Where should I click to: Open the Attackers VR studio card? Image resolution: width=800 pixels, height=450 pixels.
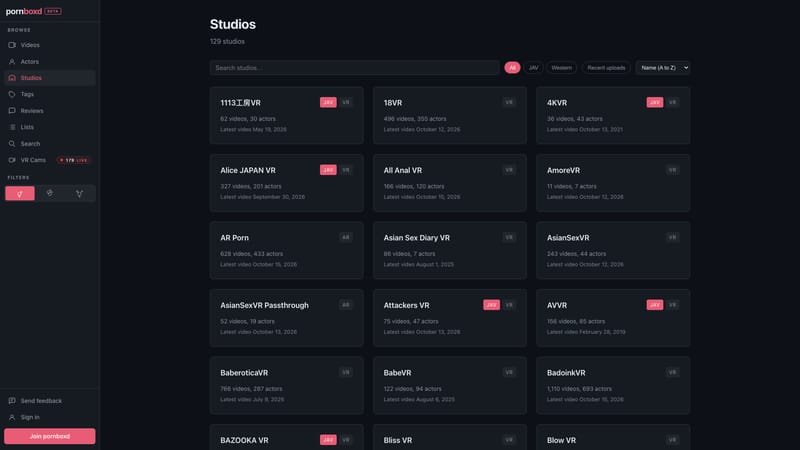point(449,318)
